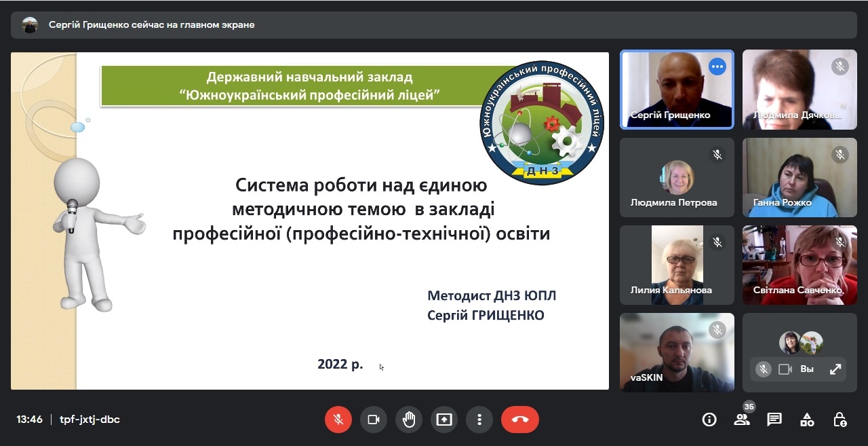Click the presenter notification banner text

pyautogui.click(x=152, y=25)
